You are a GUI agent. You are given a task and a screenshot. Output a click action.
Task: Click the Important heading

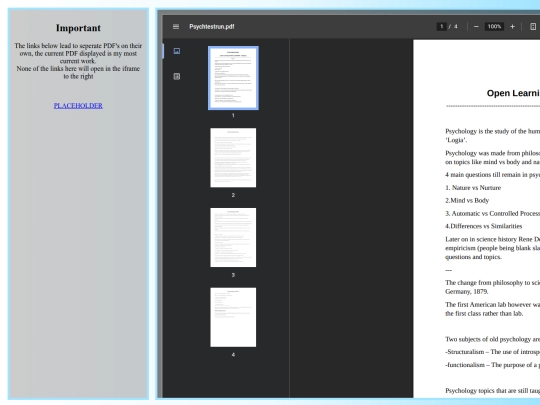(x=79, y=28)
